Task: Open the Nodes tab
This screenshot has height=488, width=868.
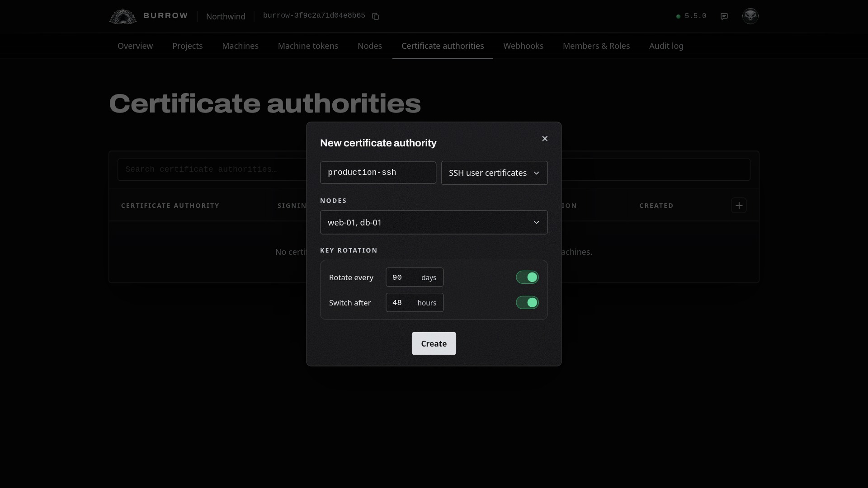Action: click(x=370, y=46)
